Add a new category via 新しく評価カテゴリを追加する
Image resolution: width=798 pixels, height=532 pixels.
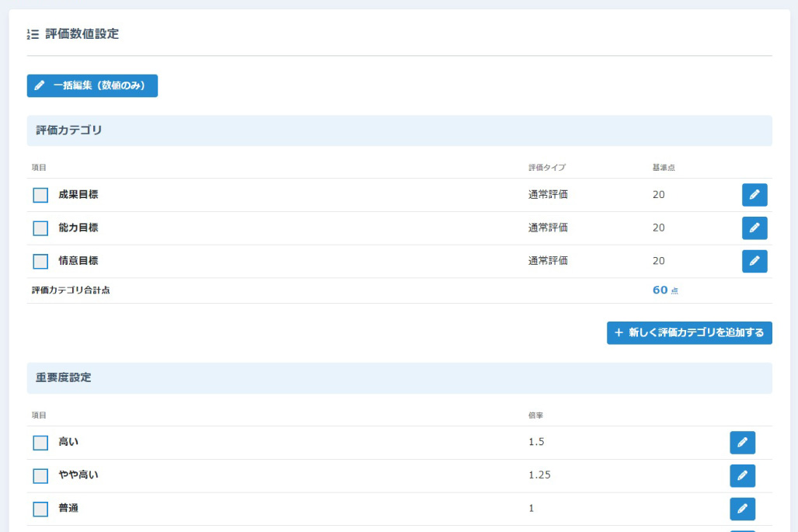click(x=688, y=332)
